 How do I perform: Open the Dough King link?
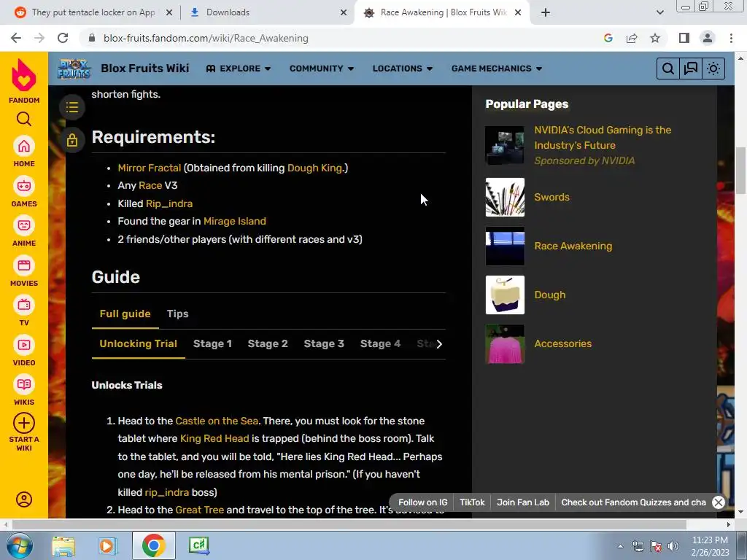point(314,168)
